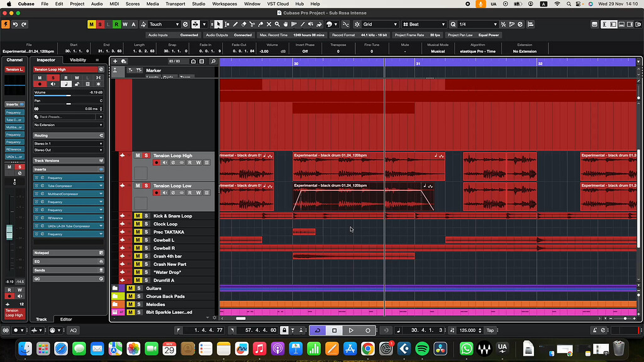Open the Transport menu
This screenshot has height=362, width=644.
[x=175, y=4]
